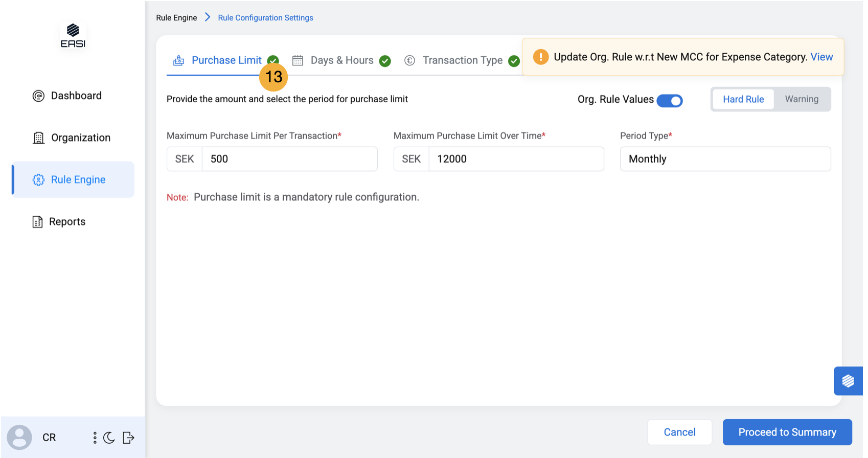The width and height of the screenshot is (868, 458).
Task: Click the orange alert warning icon
Action: 540,57
